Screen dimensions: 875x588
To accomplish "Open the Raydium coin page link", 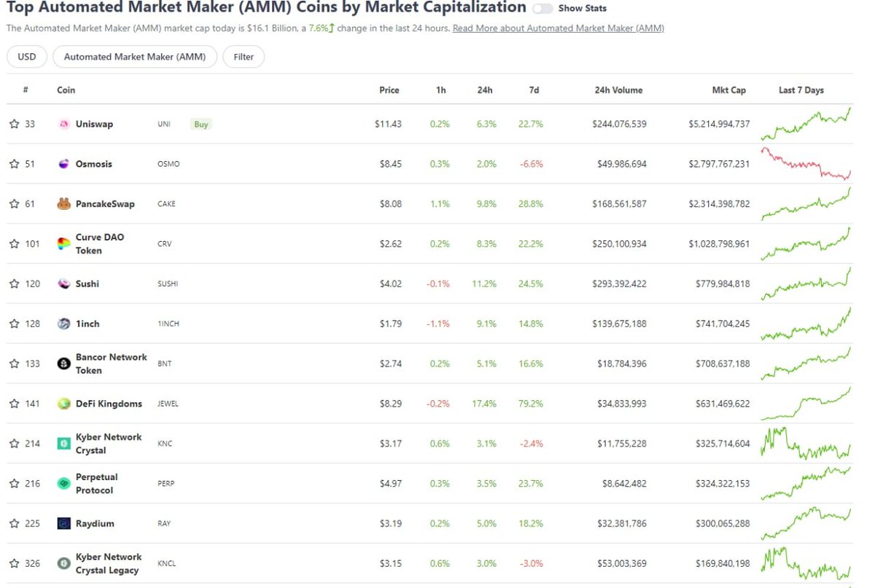I will click(x=95, y=523).
